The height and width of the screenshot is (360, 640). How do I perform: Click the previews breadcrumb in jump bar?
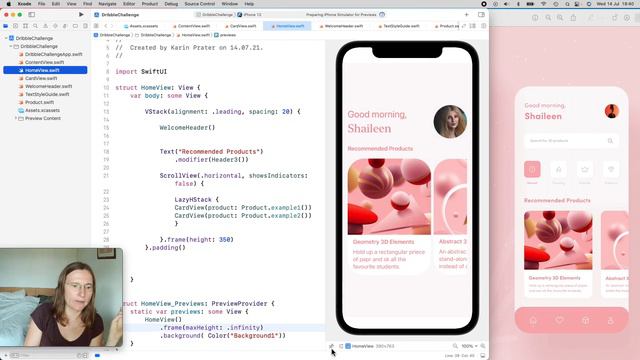(225, 35)
